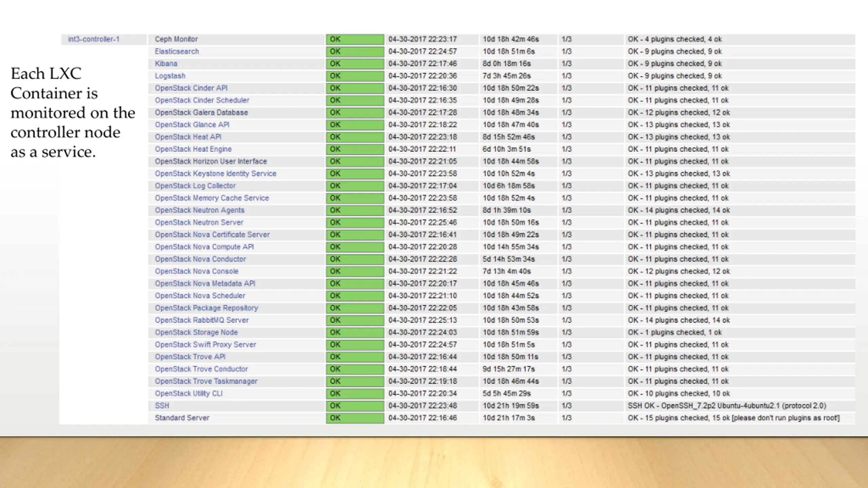The height and width of the screenshot is (488, 868).
Task: Open the Logstash service link
Action: click(x=170, y=76)
